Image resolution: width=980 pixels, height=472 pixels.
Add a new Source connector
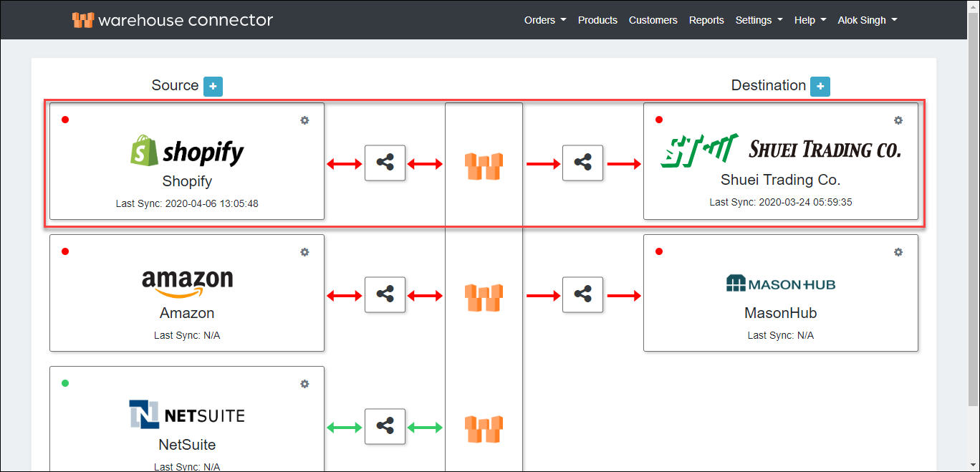(213, 86)
